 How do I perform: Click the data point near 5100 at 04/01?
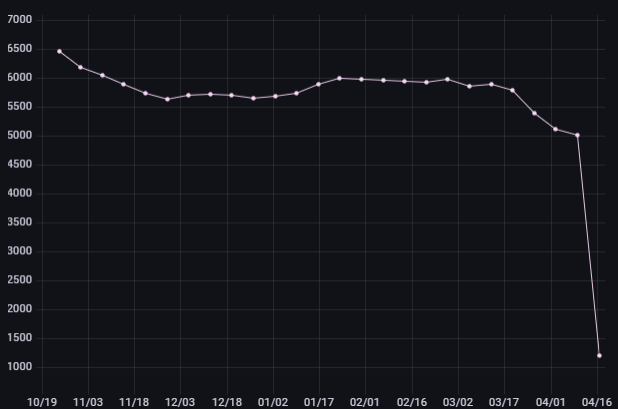555,129
